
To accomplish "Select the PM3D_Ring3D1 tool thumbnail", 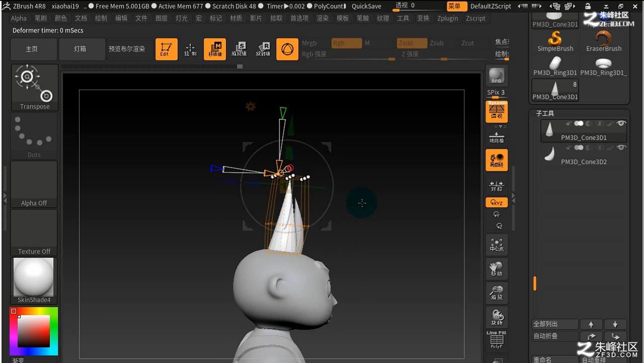I will pos(555,65).
